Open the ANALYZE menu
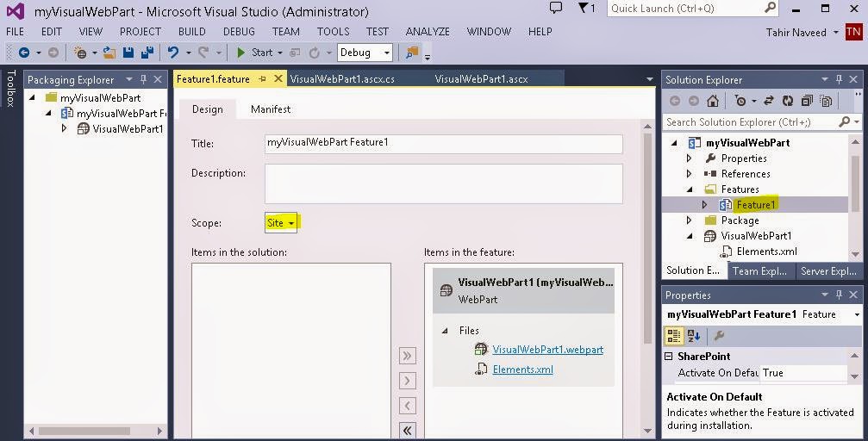The height and width of the screenshot is (441, 868). tap(428, 32)
